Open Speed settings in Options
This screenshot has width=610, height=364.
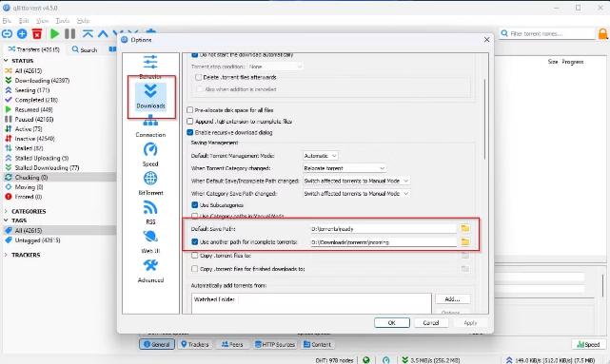click(x=150, y=155)
